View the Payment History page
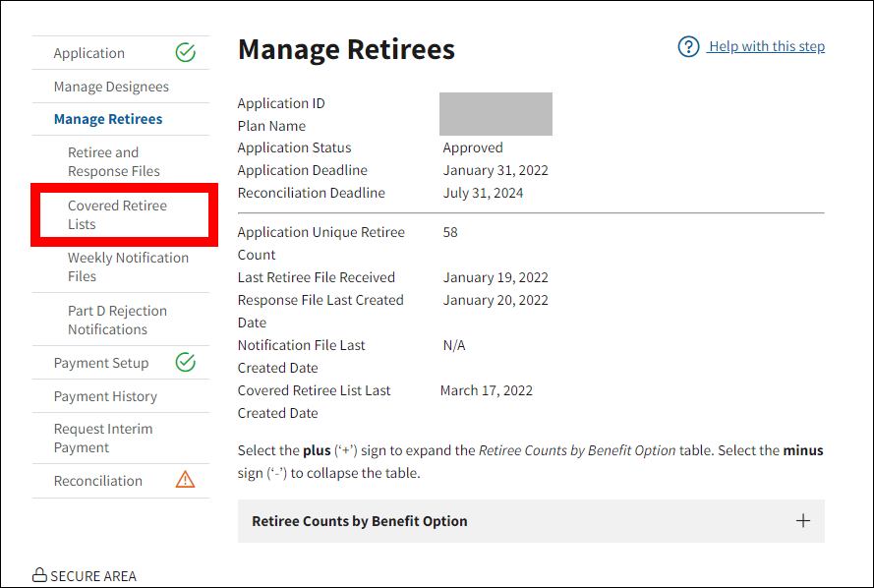This screenshot has width=874, height=588. (105, 396)
